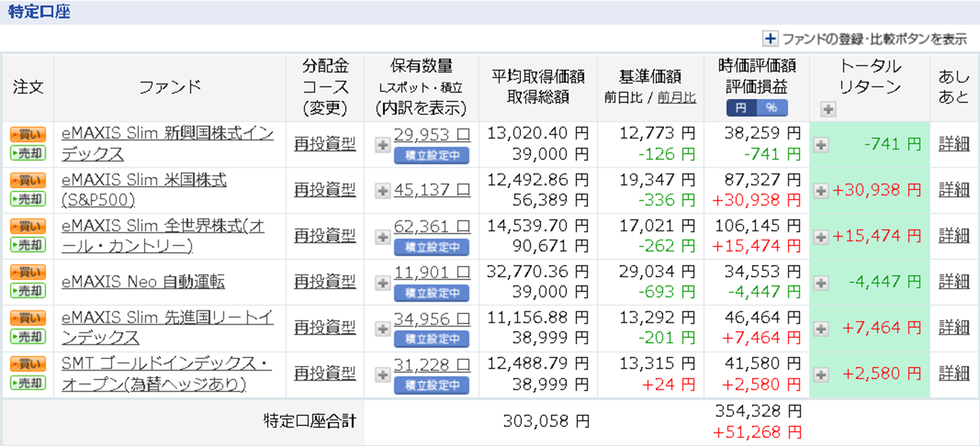Click the plus icon in トータルリターン column header
Viewport: 980px width, 446px height.
coord(828,109)
